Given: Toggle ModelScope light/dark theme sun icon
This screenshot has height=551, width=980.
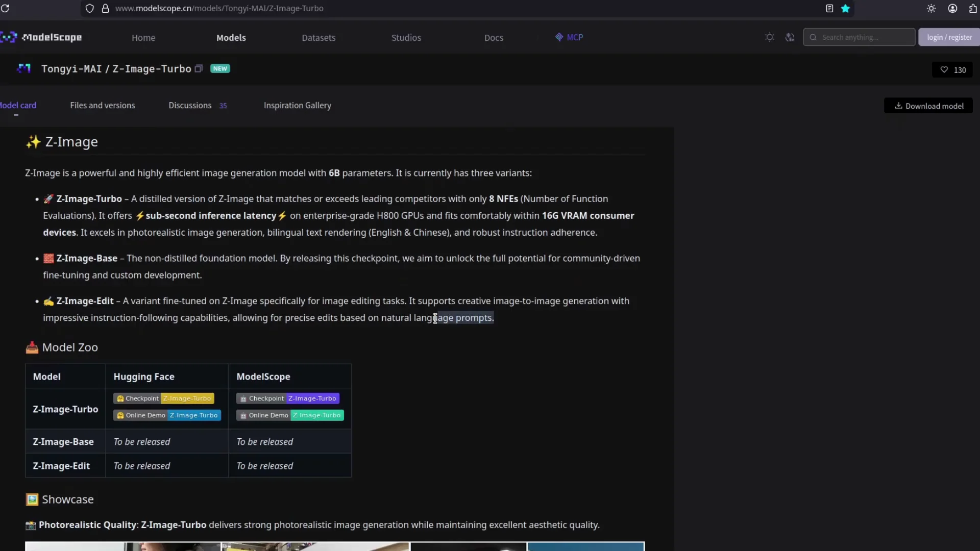Looking at the screenshot, I should 769,37.
